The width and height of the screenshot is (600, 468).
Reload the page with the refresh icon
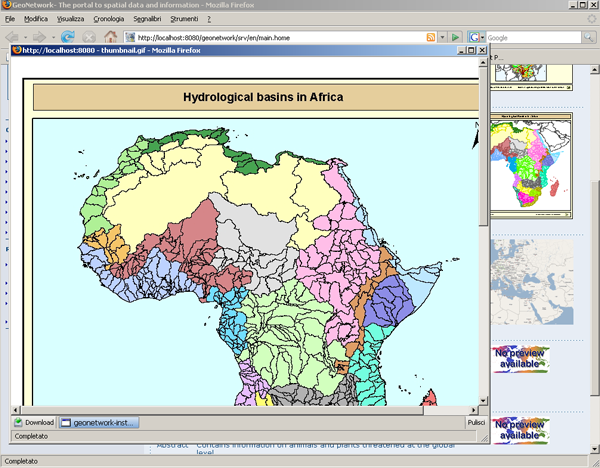pyautogui.click(x=68, y=37)
